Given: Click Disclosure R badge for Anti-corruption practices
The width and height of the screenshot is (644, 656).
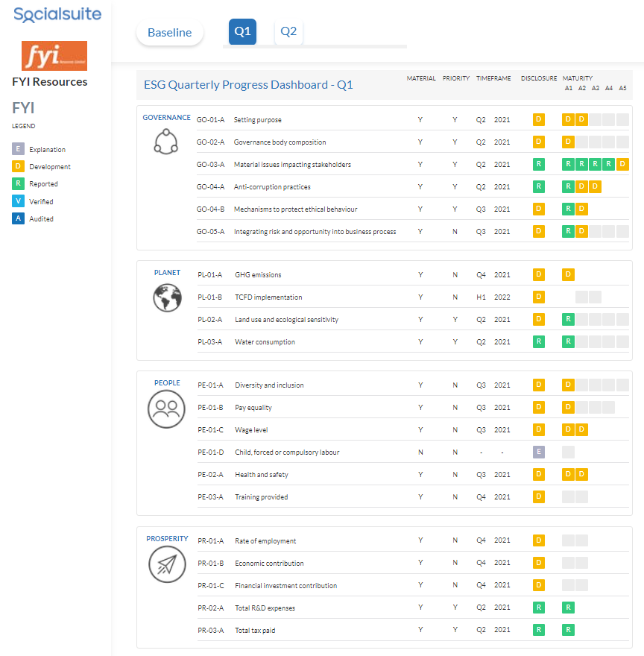Looking at the screenshot, I should click(x=539, y=186).
